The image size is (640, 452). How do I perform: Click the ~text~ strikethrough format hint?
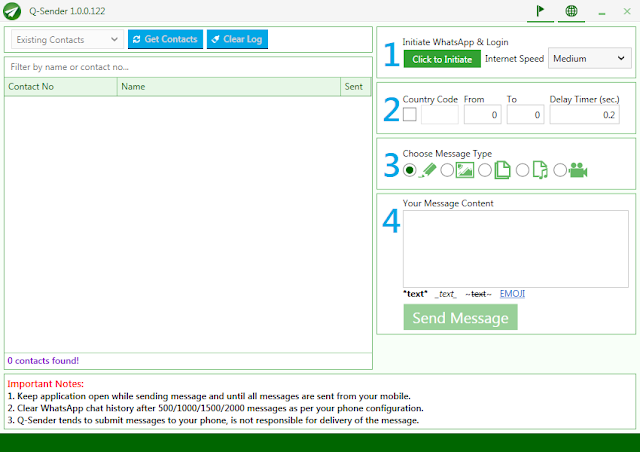pyautogui.click(x=478, y=294)
